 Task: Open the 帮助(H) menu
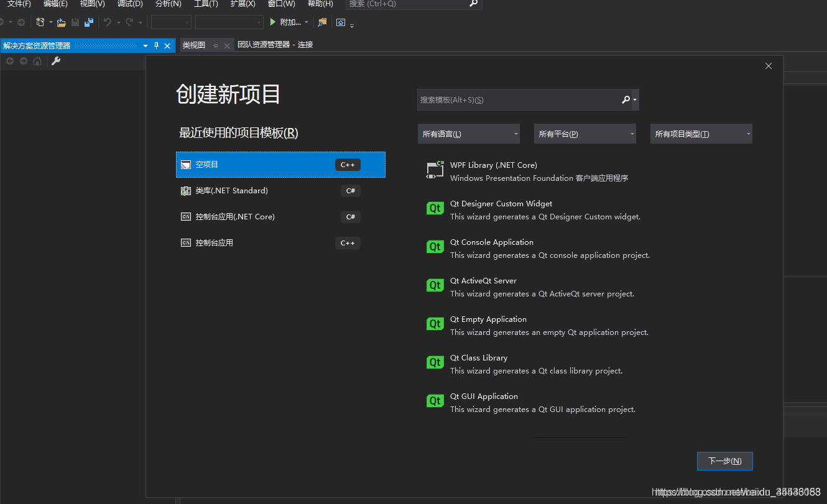(x=320, y=4)
